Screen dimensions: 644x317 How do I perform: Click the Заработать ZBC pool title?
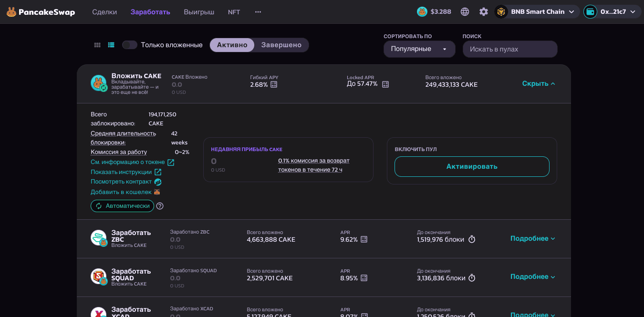(x=131, y=236)
